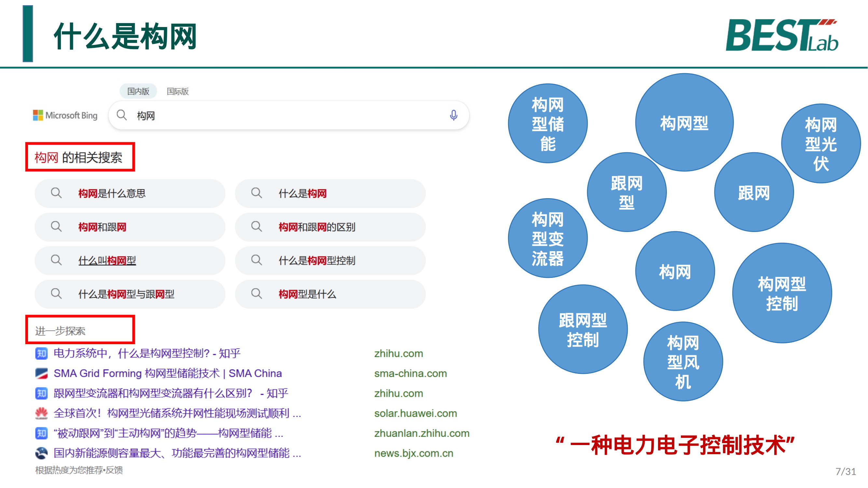Select the 什么叫构网型 suggestion
The image size is (868, 488).
(107, 260)
